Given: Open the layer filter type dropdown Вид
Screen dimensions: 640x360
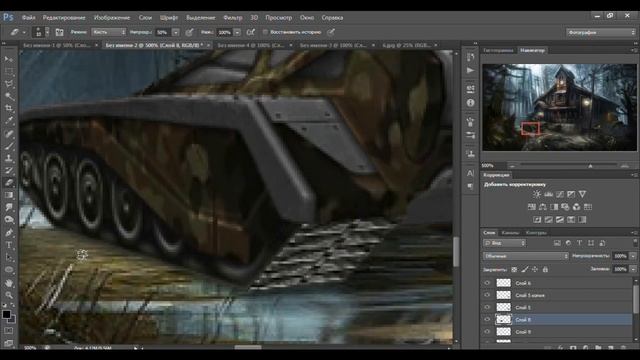Looking at the screenshot, I should pyautogui.click(x=505, y=243).
